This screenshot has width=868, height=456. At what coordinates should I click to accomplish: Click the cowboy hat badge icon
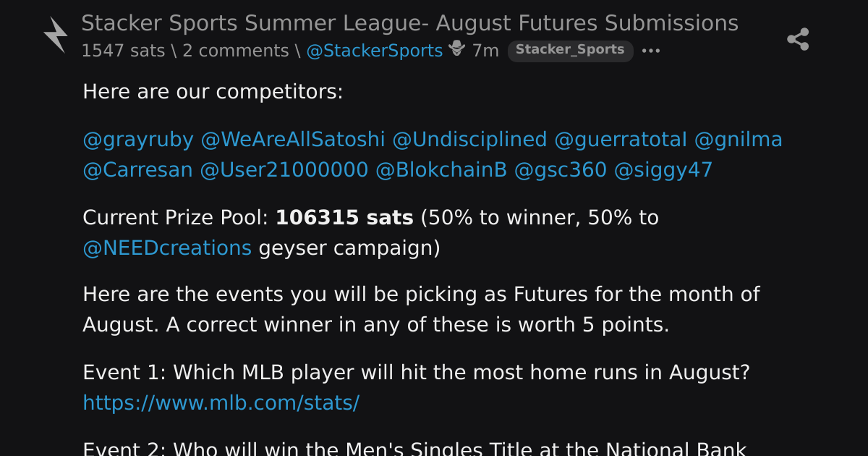457,50
